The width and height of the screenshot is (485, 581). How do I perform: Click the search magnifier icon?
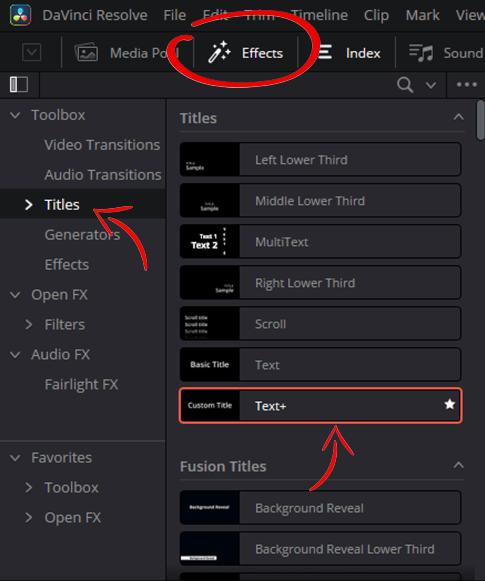tap(405, 84)
